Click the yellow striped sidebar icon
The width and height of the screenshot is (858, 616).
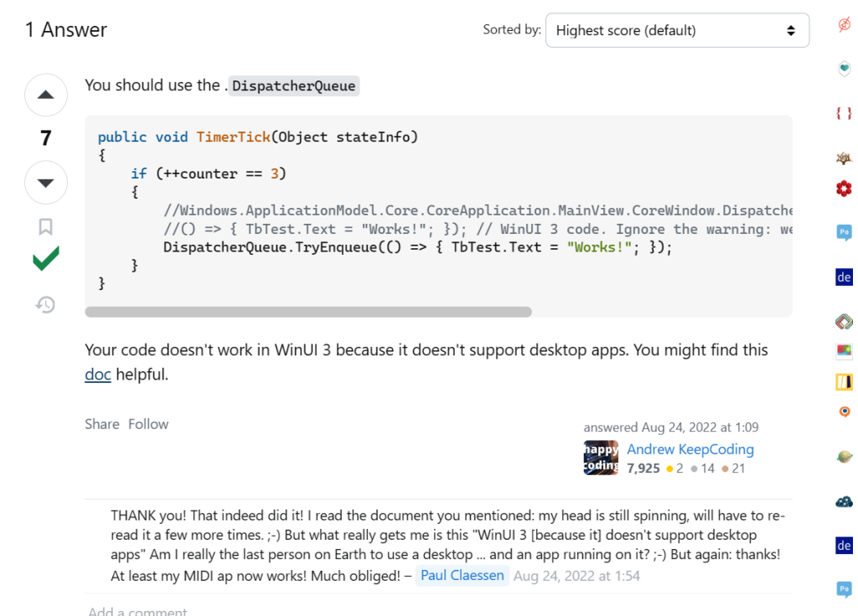(x=844, y=381)
